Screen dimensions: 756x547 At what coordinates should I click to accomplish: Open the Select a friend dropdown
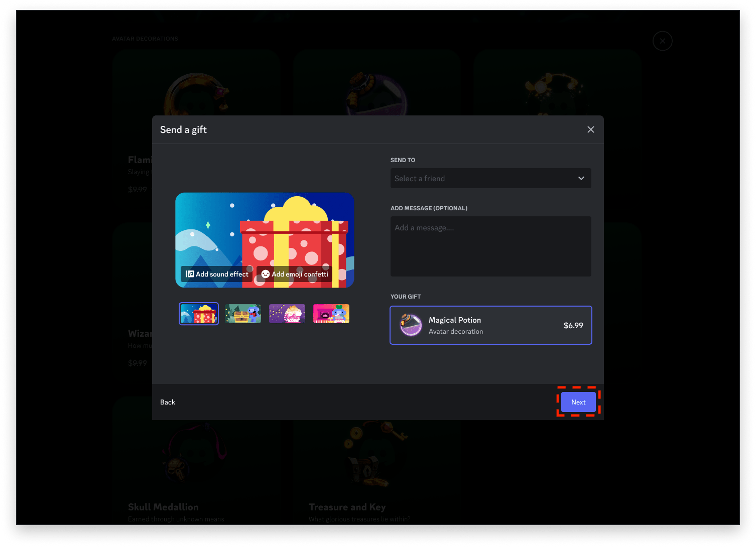(x=490, y=178)
